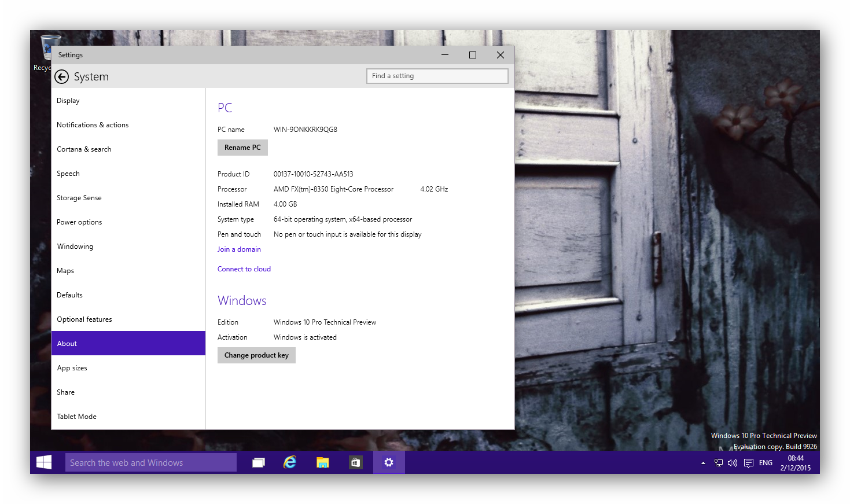Open File Explorer from the taskbar

[323, 462]
